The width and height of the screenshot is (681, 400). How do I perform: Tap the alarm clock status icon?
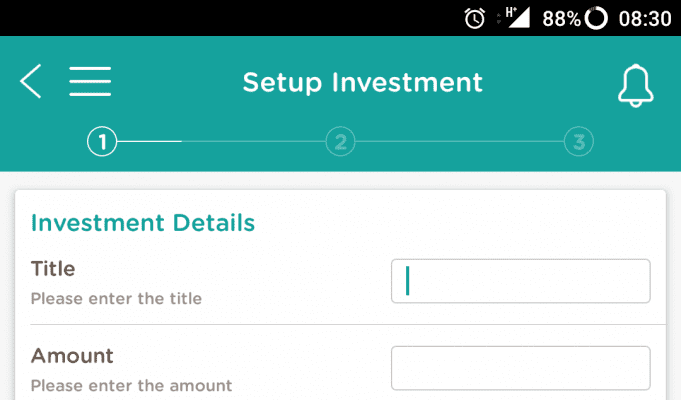pos(474,19)
